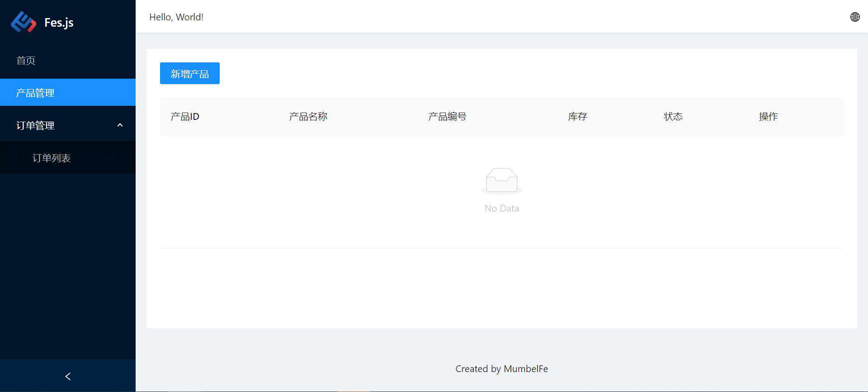The height and width of the screenshot is (392, 868).
Task: Click the Fes.js title text
Action: tap(59, 23)
